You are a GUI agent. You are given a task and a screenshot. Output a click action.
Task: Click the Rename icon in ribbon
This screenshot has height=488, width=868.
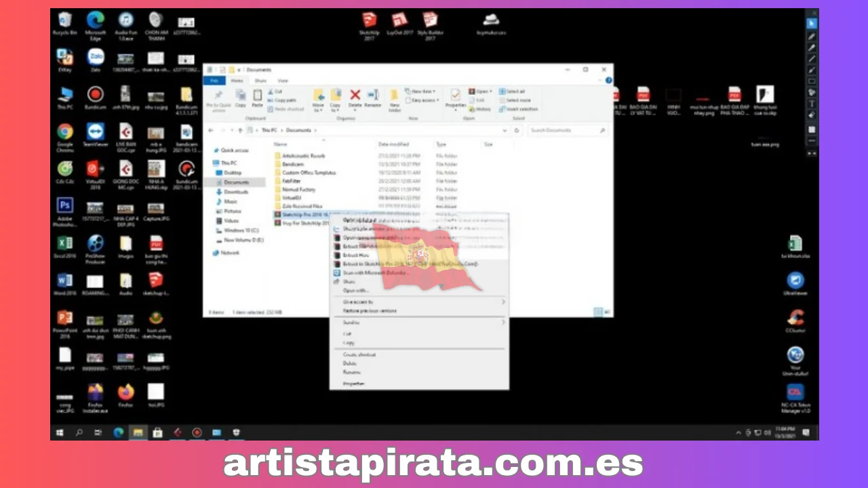point(372,95)
